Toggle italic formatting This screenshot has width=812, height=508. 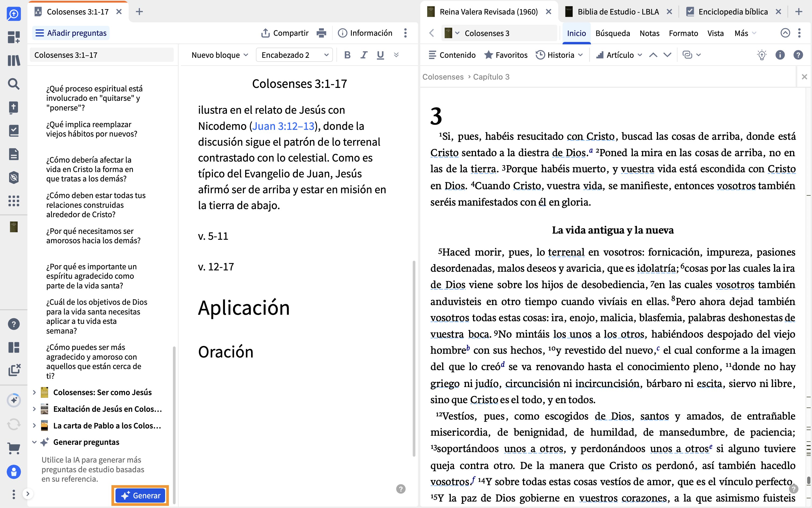[x=364, y=55]
